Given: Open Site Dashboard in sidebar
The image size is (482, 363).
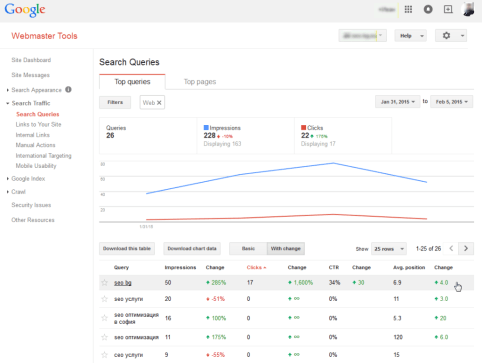Looking at the screenshot, I should click(31, 60).
